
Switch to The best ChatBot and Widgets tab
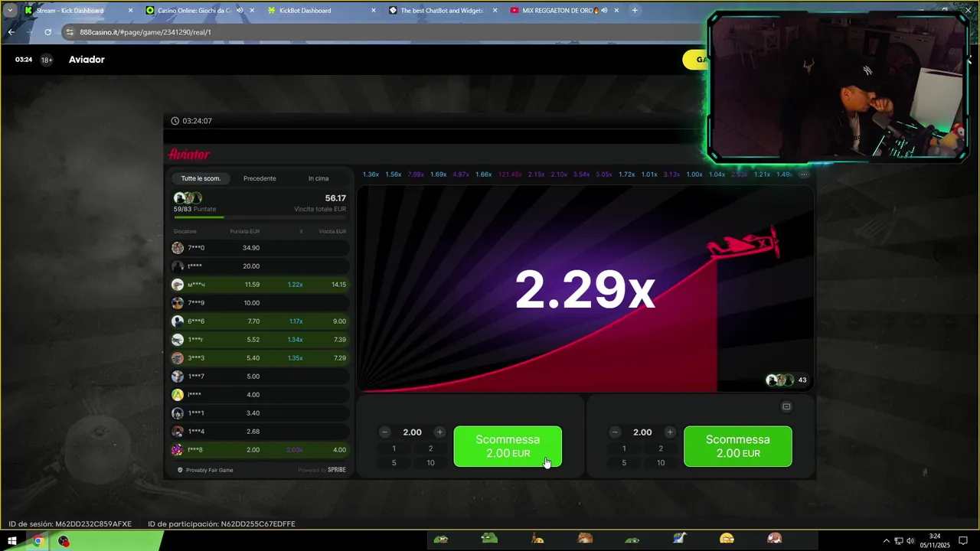[443, 11]
